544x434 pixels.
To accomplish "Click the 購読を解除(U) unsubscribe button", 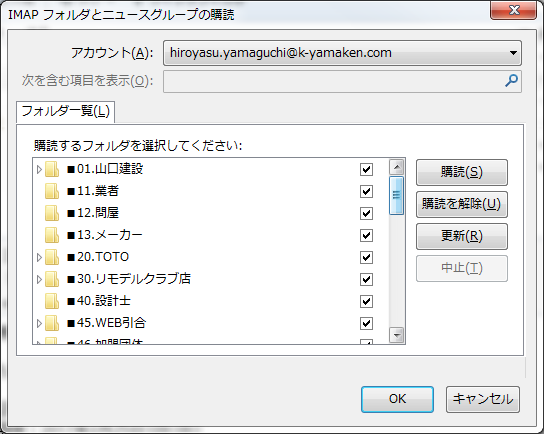I will click(462, 204).
